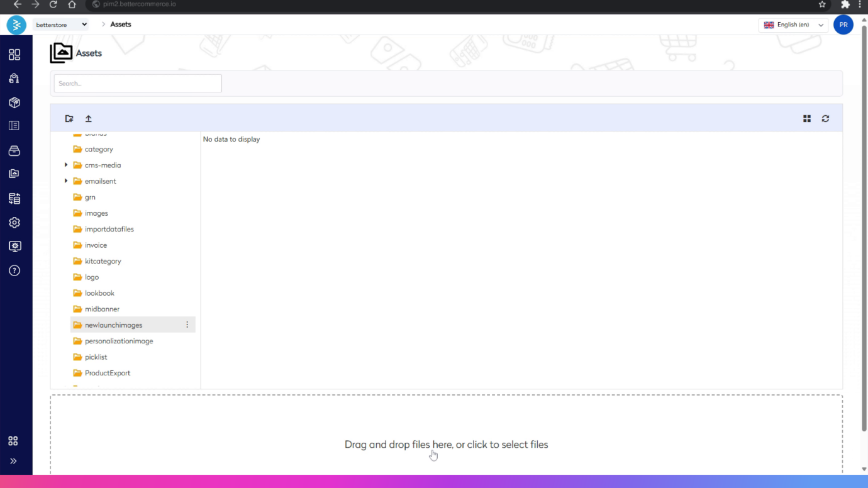The width and height of the screenshot is (868, 488).
Task: Open the apps grid icon at sidebar bottom
Action: [13, 441]
